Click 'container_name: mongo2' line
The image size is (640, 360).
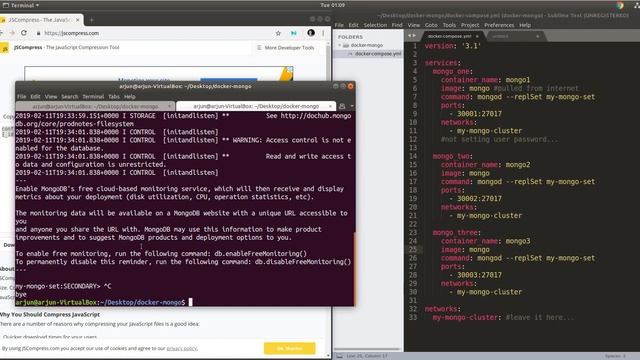coord(485,165)
